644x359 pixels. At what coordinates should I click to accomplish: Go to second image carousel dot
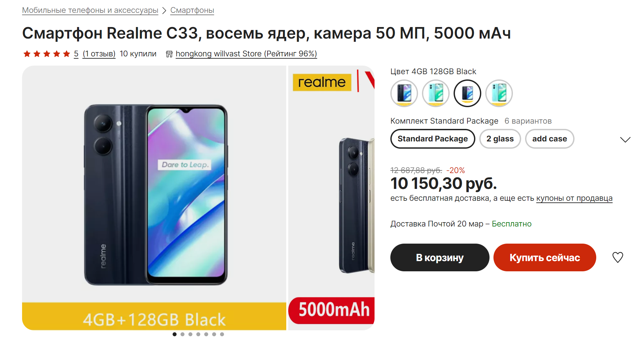point(182,334)
